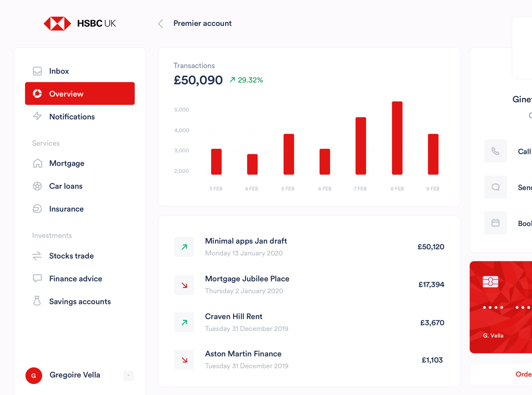Select the Car loans steering wheel icon
The width and height of the screenshot is (532, 395).
pyautogui.click(x=37, y=186)
